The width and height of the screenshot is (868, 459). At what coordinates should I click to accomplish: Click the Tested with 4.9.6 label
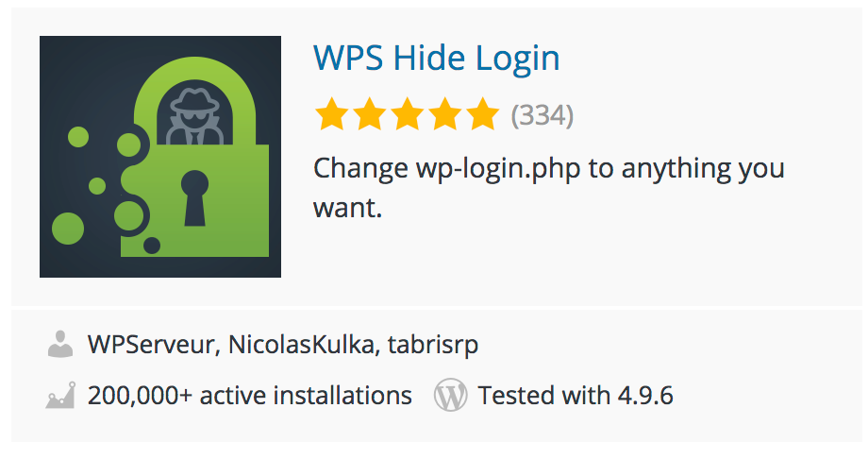(576, 395)
